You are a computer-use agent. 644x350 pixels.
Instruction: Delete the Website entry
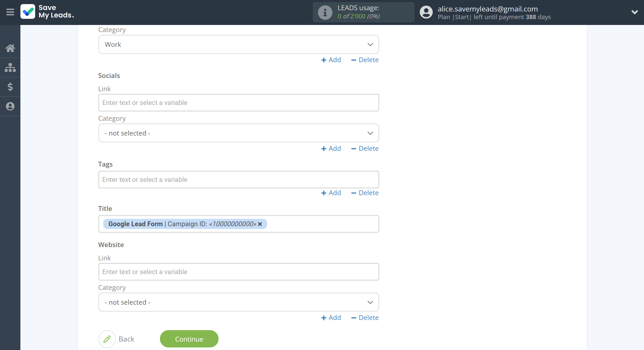(x=365, y=318)
